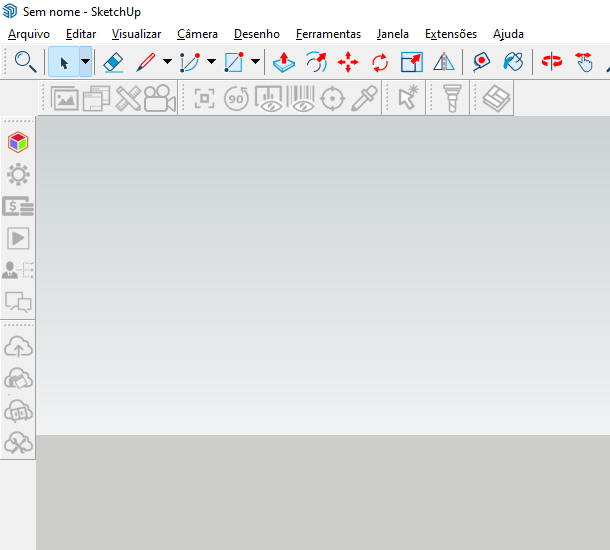The width and height of the screenshot is (610, 550).
Task: Pick the Tape Measure tool
Action: [x=481, y=62]
